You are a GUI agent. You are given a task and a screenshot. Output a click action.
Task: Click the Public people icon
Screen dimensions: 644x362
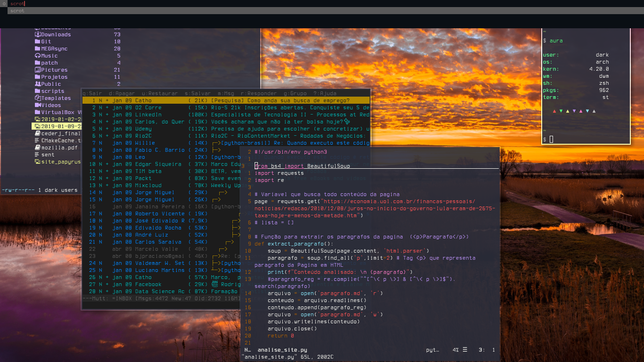tap(38, 84)
